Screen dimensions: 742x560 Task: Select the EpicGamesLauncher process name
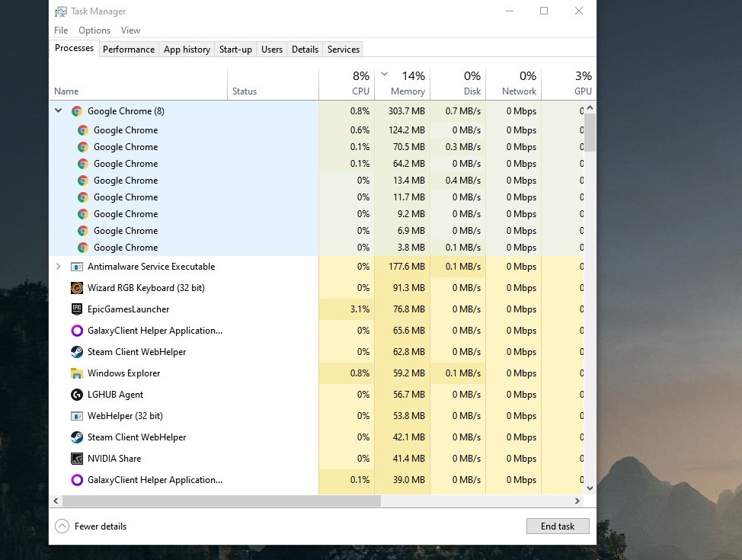[128, 309]
